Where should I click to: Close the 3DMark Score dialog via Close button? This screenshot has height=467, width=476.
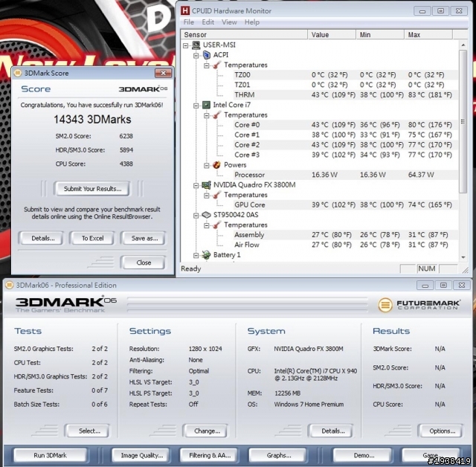pos(144,263)
